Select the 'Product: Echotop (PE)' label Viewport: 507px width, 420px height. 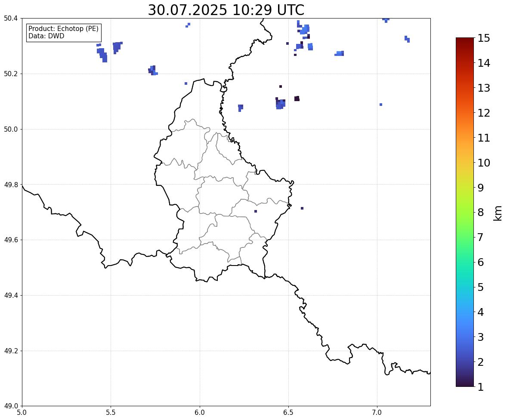point(63,28)
